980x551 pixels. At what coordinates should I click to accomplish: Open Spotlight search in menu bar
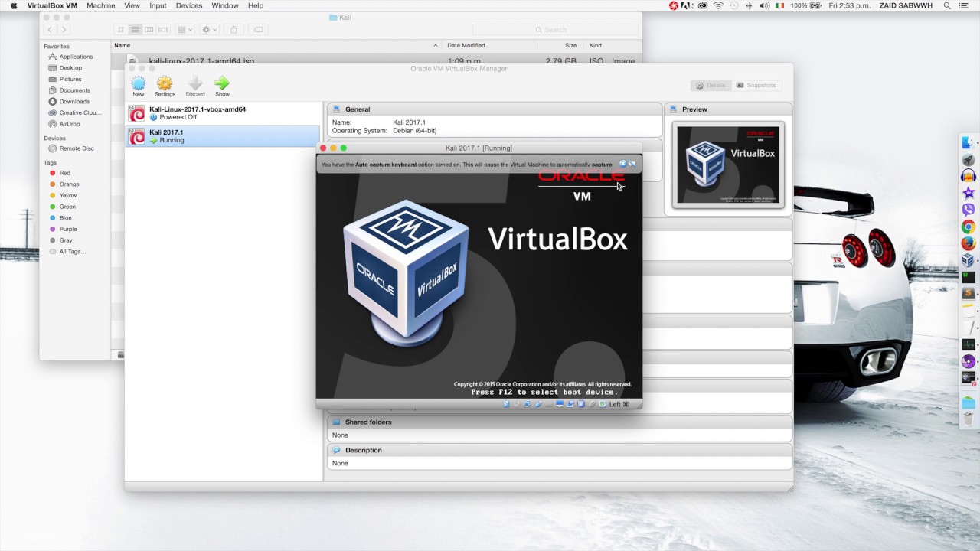947,5
